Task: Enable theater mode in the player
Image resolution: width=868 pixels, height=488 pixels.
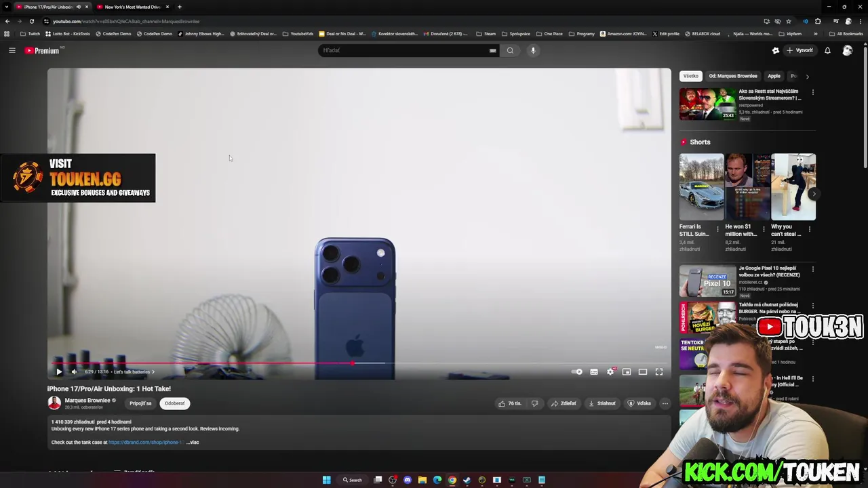Action: tap(643, 371)
